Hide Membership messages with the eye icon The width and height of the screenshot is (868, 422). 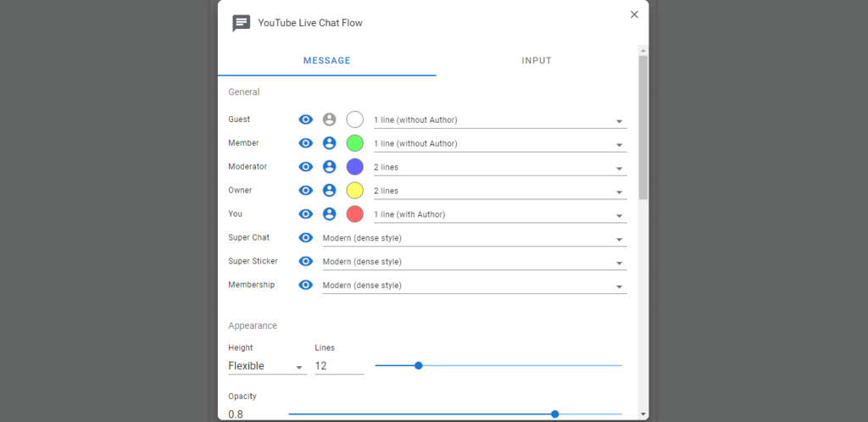(x=305, y=285)
